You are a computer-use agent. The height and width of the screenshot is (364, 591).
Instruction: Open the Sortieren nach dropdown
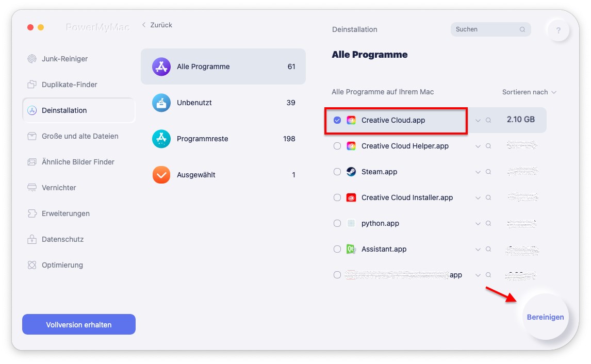pos(529,92)
